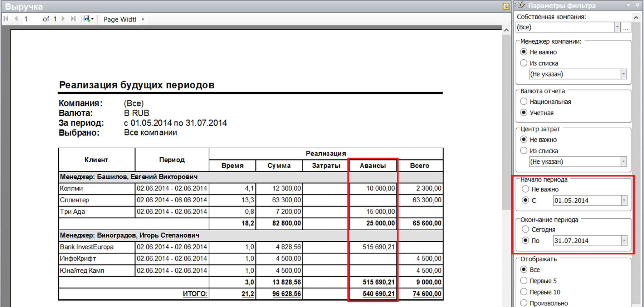Select Не важно under Центр затрат
644x307 pixels.
[x=524, y=139]
